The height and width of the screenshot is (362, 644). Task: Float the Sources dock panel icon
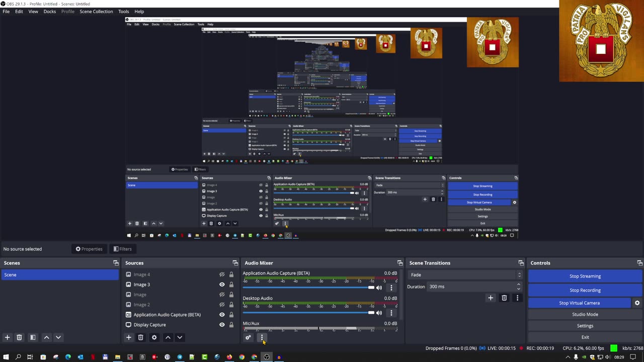pyautogui.click(x=235, y=263)
